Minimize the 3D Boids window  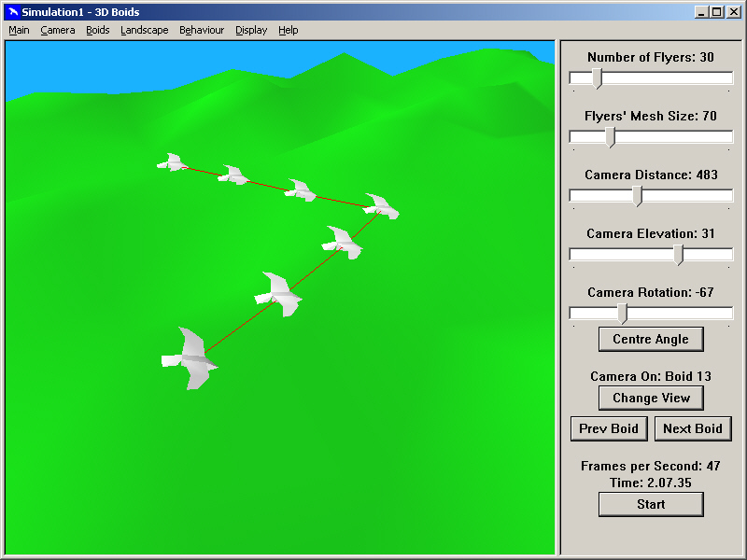[700, 12]
